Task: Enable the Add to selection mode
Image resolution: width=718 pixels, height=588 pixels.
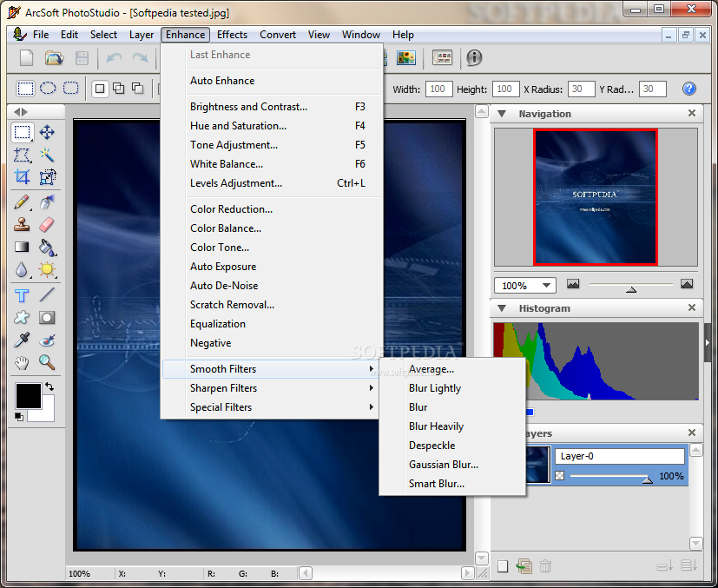Action: coord(119,89)
